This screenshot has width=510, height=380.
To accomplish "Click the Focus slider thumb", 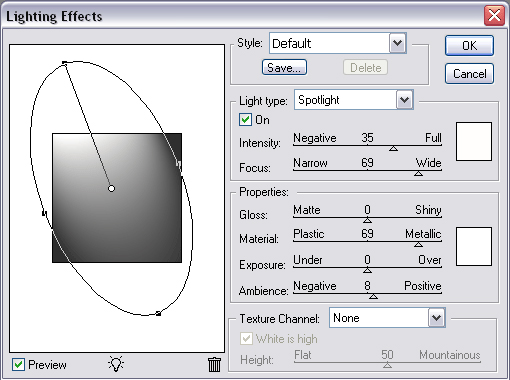I will [418, 173].
